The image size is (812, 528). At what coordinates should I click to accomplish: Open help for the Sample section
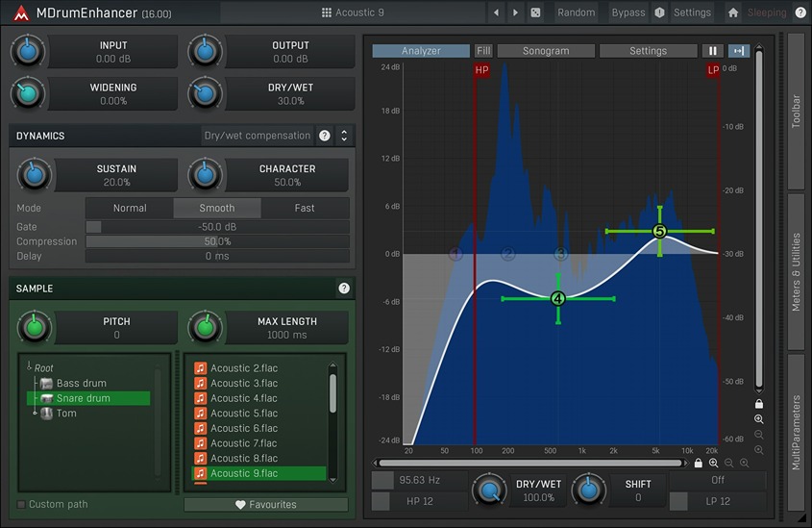pyautogui.click(x=344, y=289)
